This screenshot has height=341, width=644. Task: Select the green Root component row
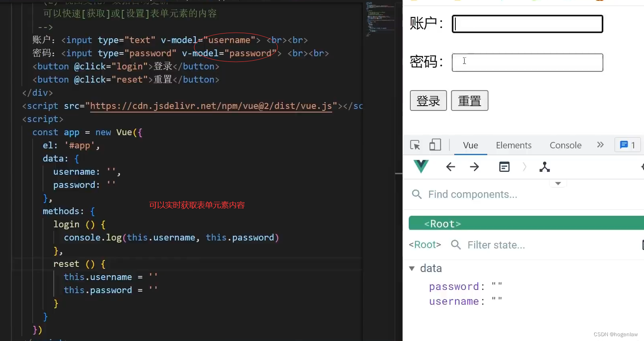coord(526,223)
